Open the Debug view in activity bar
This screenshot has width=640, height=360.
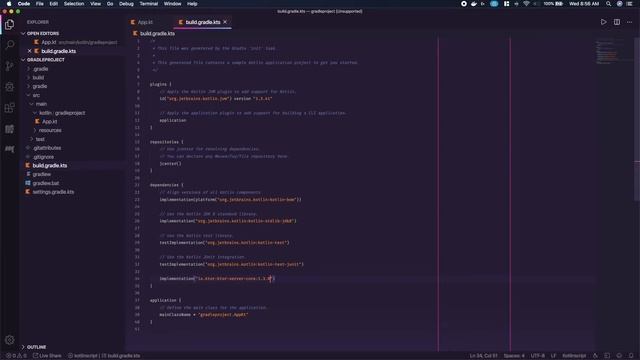coord(9,87)
